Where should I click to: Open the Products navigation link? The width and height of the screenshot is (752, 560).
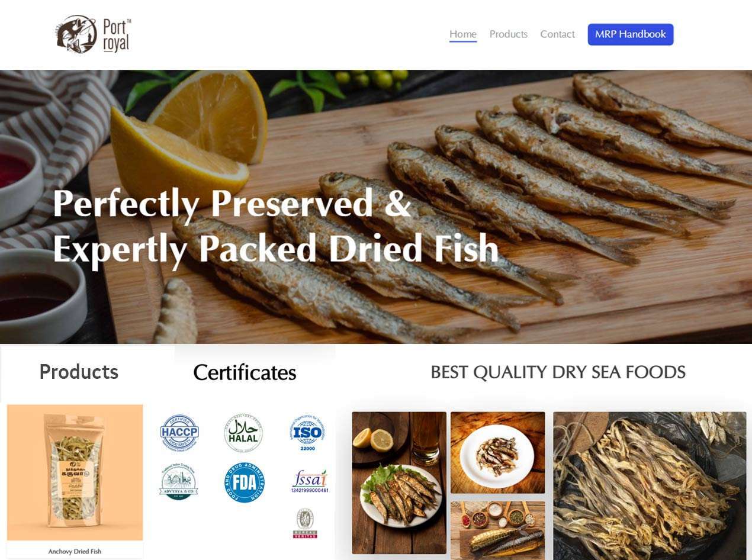(x=509, y=34)
